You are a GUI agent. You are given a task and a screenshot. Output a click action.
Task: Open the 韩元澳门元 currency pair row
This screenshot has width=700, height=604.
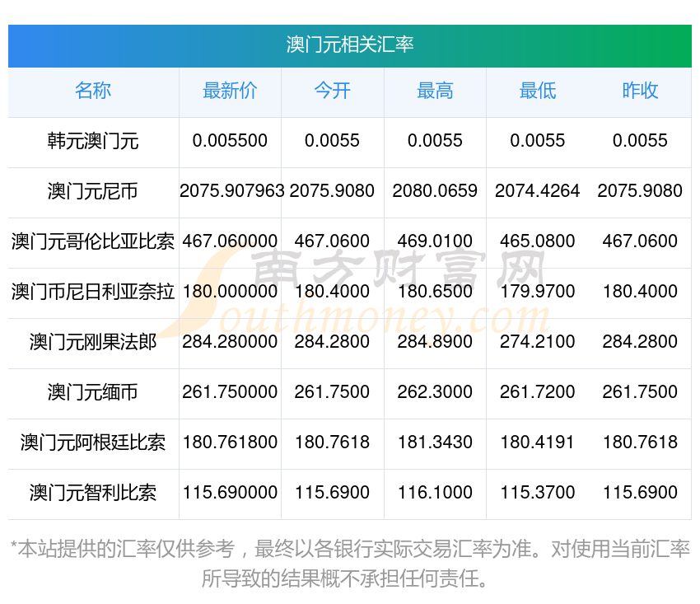click(x=93, y=141)
